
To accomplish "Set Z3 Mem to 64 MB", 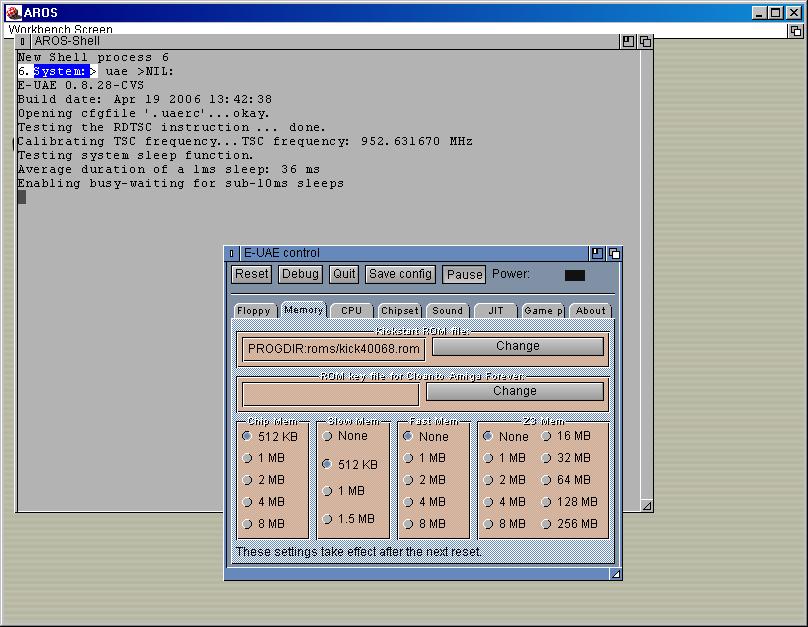I will click(566, 480).
